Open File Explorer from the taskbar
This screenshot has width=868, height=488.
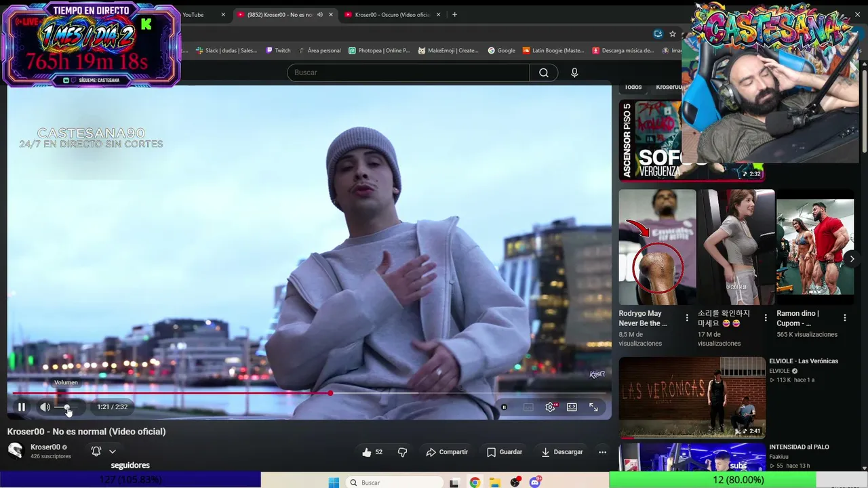pyautogui.click(x=495, y=483)
